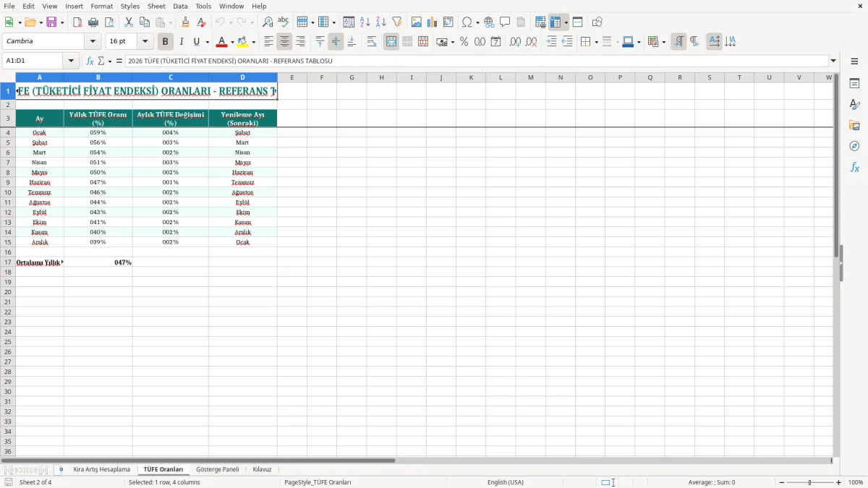The width and height of the screenshot is (868, 488).
Task: Open the background color dropdown arrow
Action: 255,43
